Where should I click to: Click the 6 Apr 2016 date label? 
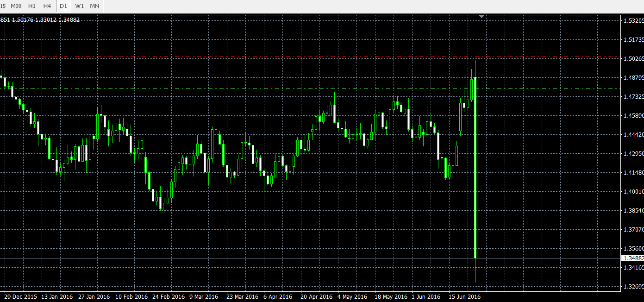278,297
